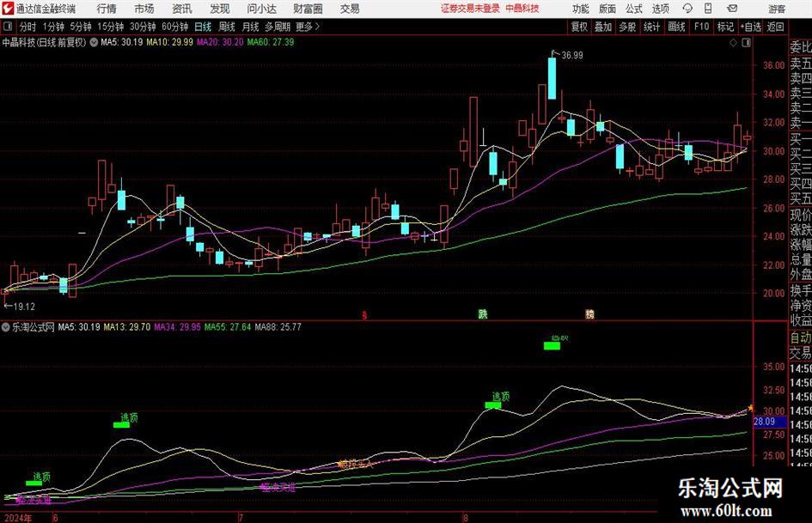The image size is (812, 523).
Task: Click the diamond icon at chart top right
Action: click(733, 43)
